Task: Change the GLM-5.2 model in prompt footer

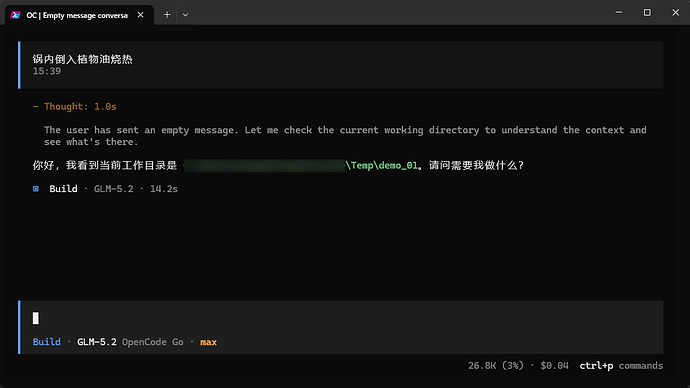Action: click(x=97, y=342)
